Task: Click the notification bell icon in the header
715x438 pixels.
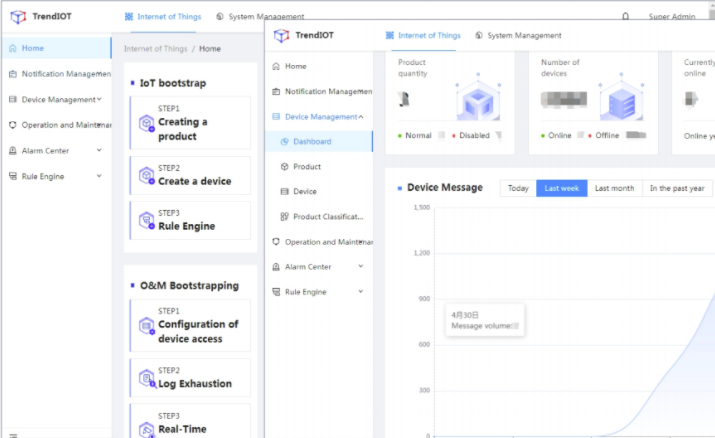Action: 626,16
